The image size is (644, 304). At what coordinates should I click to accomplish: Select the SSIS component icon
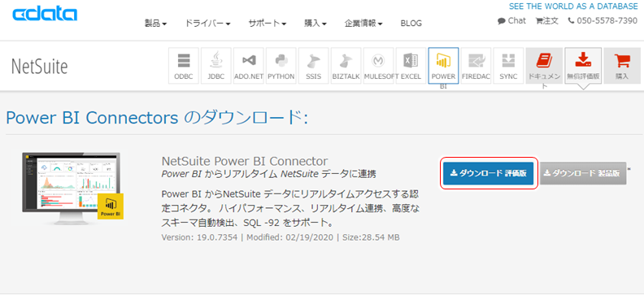tap(313, 66)
